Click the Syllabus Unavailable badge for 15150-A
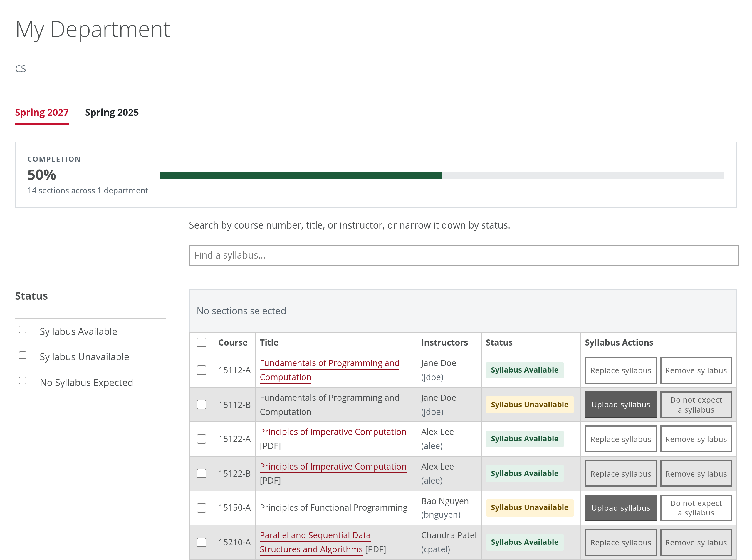 529,507
